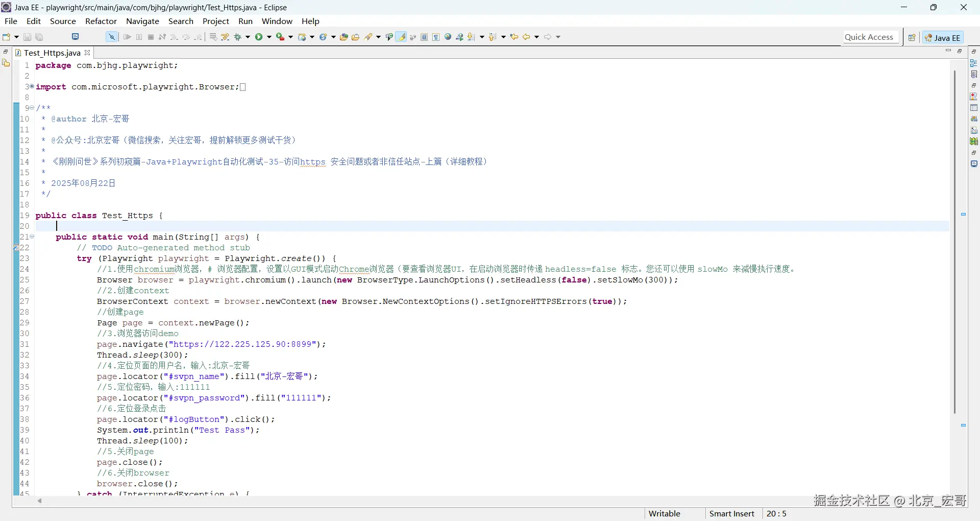Click the vertical editor scrollbar
Screen dimensions: 980x521
tap(954, 242)
